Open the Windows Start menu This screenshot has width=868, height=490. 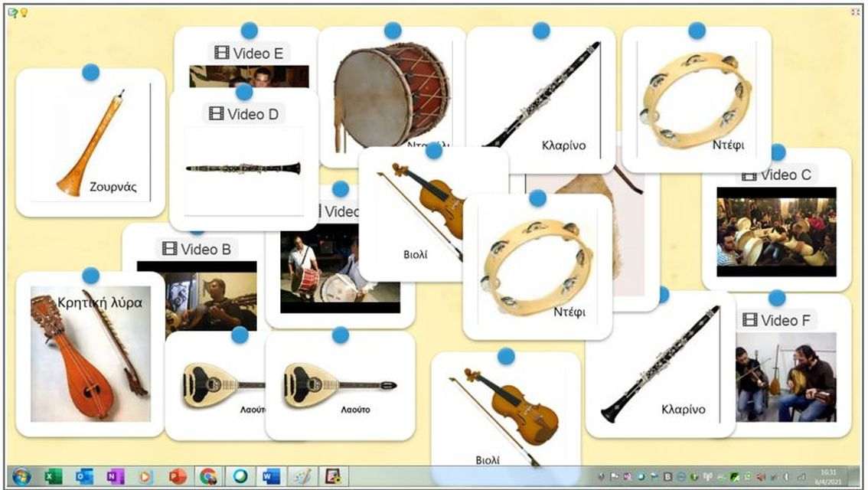coord(21,476)
